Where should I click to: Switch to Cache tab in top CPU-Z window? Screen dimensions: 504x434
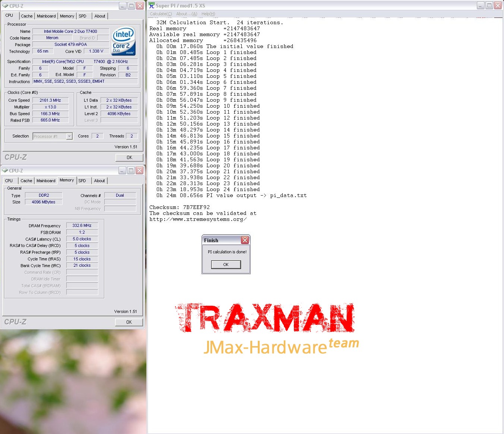tap(26, 16)
